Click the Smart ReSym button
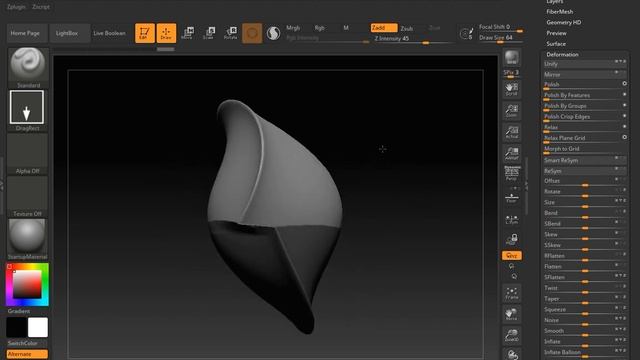 [584, 160]
